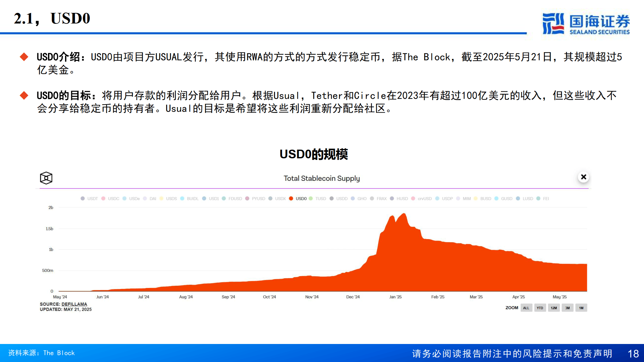644x362 pixels.
Task: Click The Block cube logo icon
Action: (46, 178)
